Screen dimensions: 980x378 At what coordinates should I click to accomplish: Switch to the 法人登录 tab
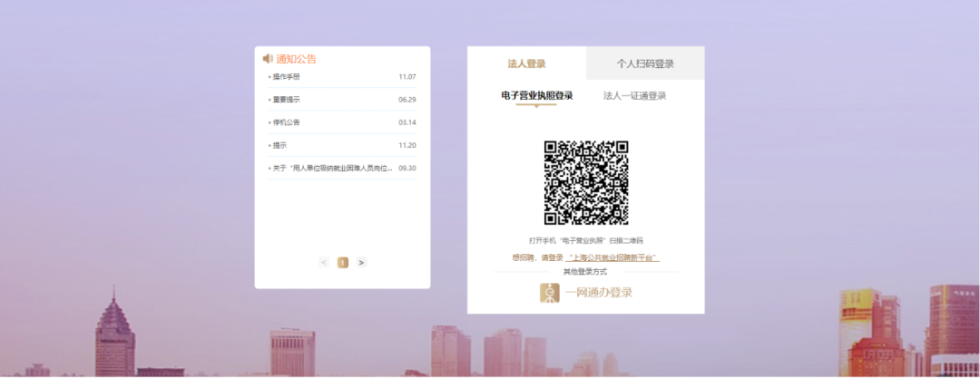527,63
